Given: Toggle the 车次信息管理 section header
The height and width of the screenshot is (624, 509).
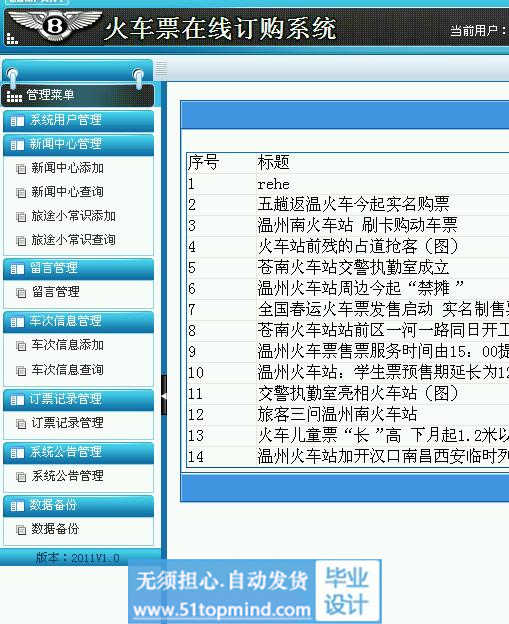Looking at the screenshot, I should pyautogui.click(x=78, y=322).
